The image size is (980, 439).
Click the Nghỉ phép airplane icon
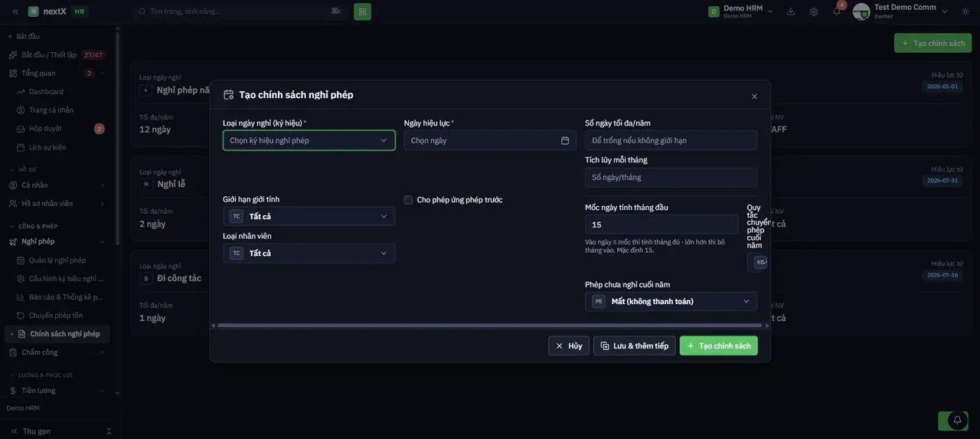[x=13, y=241]
